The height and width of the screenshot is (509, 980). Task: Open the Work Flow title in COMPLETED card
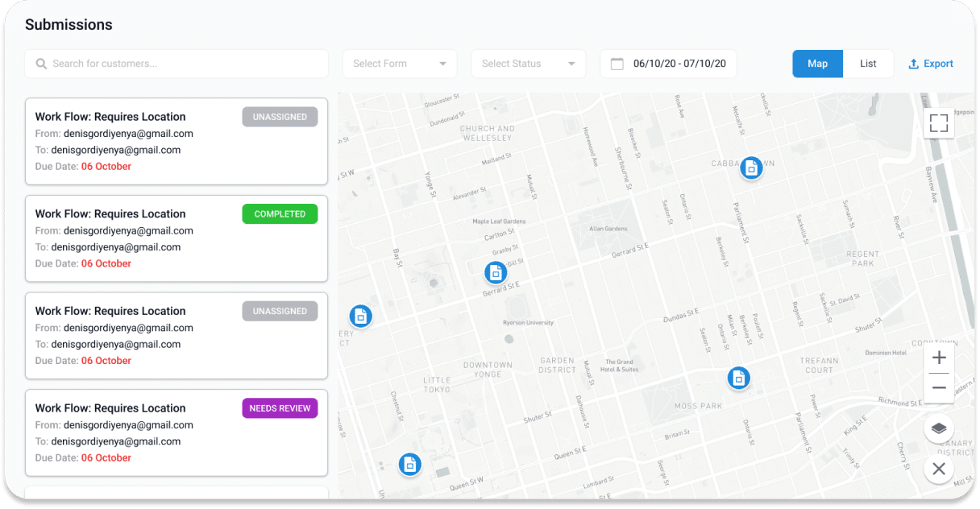pyautogui.click(x=110, y=214)
